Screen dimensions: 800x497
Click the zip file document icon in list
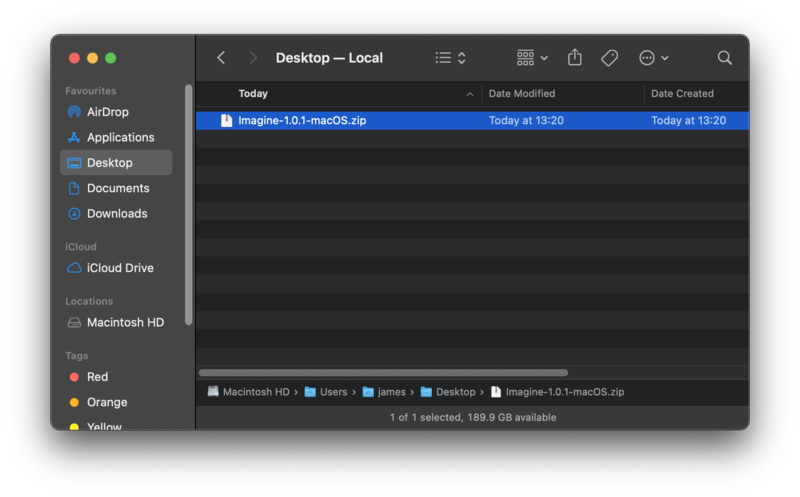[226, 120]
